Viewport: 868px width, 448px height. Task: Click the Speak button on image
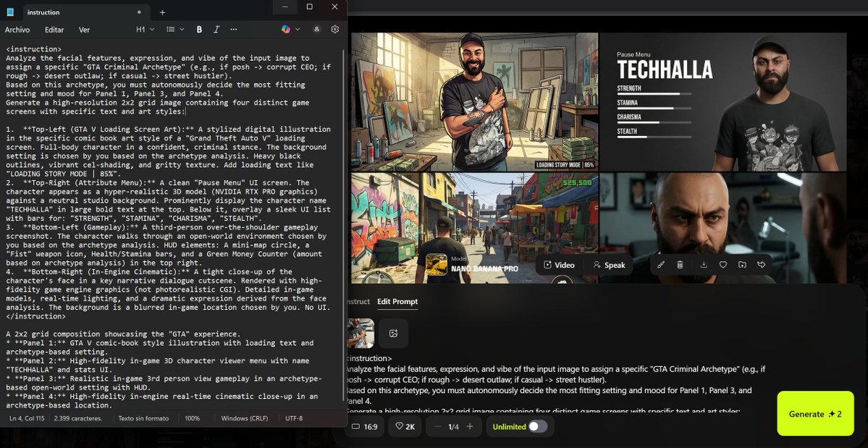click(x=609, y=265)
